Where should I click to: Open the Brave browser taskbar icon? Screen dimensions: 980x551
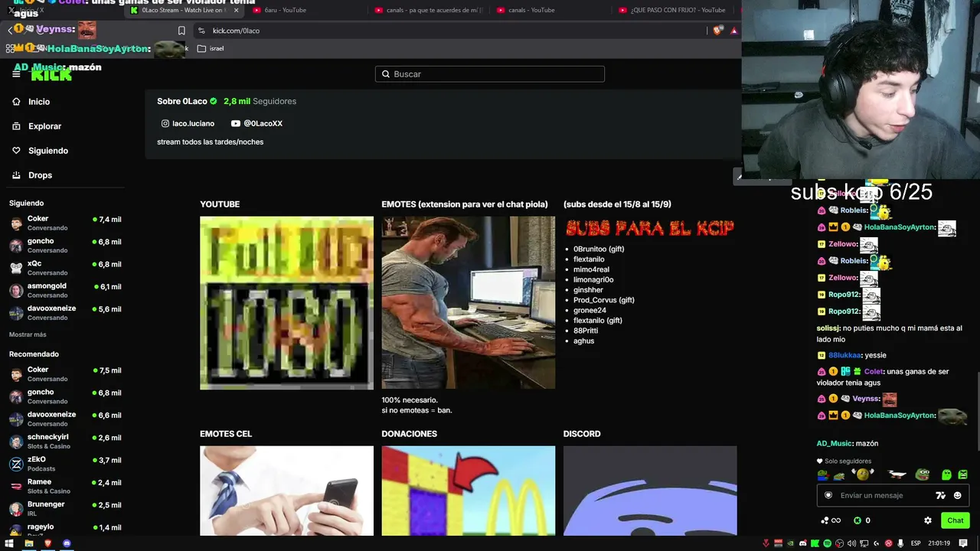point(47,543)
